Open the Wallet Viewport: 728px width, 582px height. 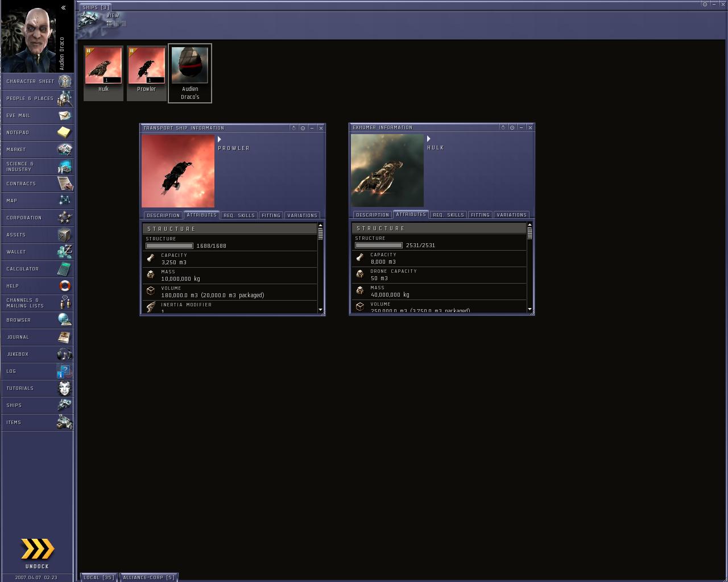click(x=37, y=252)
